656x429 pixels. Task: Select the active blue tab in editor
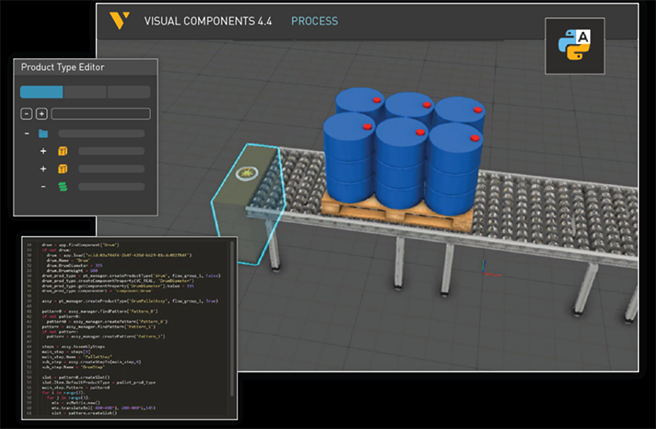41,92
